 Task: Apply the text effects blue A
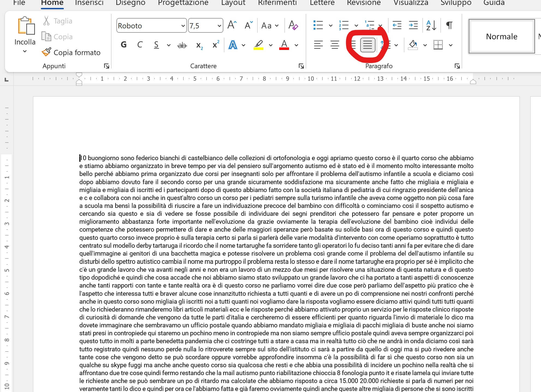pos(233,45)
